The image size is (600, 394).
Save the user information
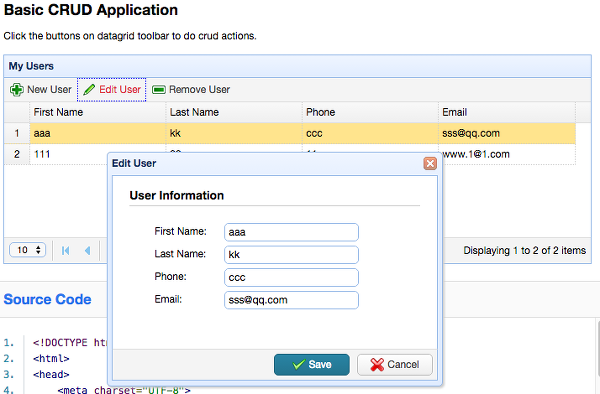click(x=311, y=365)
